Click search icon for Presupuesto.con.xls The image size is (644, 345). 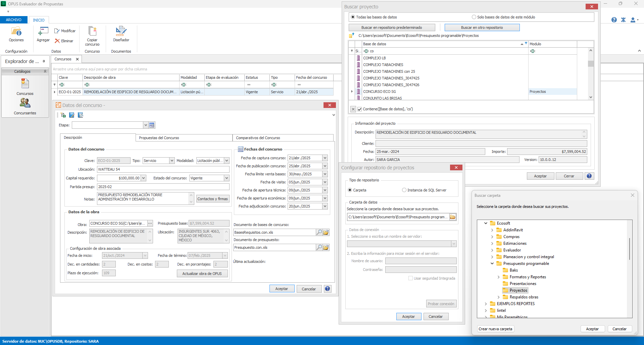click(x=319, y=247)
